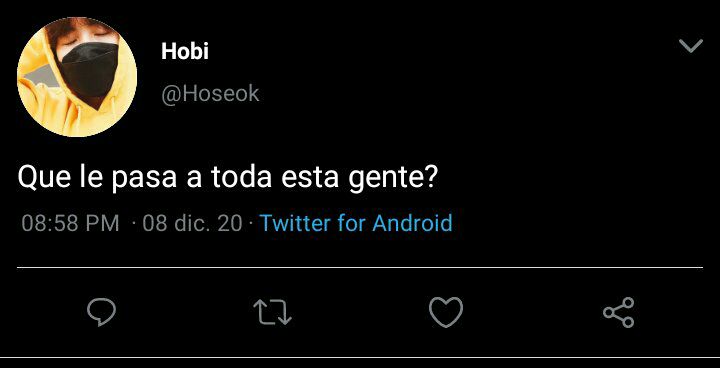Tap the display name Hobi
Image resolution: width=720 pixels, height=368 pixels.
click(185, 51)
